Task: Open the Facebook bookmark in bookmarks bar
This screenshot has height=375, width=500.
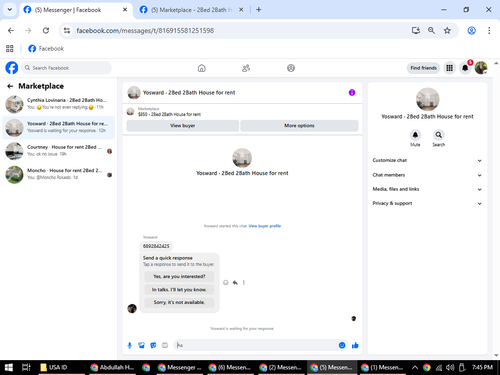Action: (x=46, y=49)
